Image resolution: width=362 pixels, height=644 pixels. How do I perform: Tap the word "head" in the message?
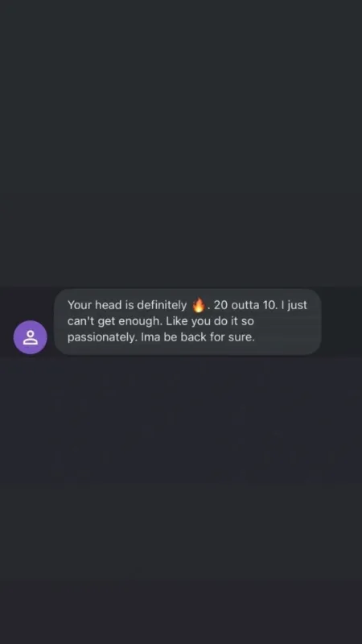pyautogui.click(x=109, y=305)
